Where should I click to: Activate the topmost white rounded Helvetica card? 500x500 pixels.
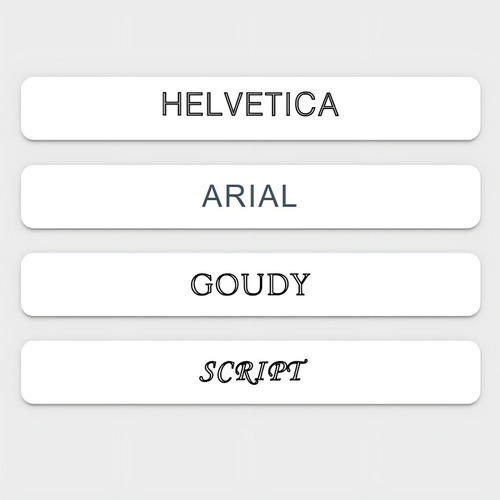coord(250,108)
